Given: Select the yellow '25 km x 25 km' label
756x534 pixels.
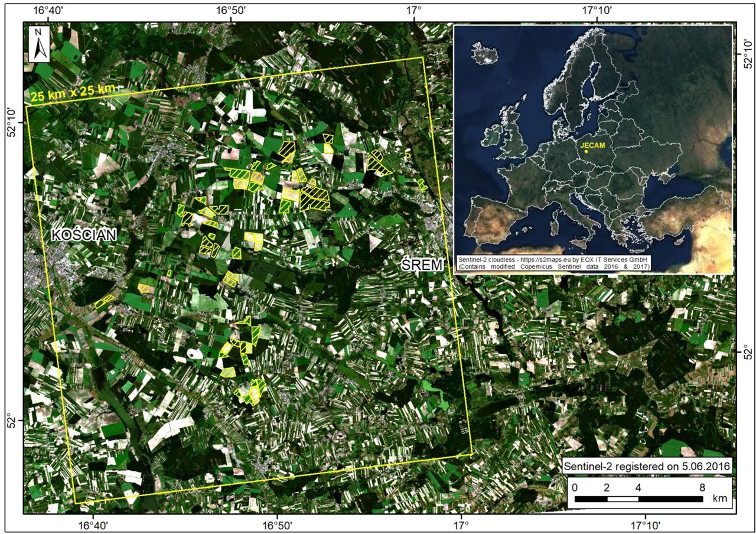Looking at the screenshot, I should pos(77,92).
